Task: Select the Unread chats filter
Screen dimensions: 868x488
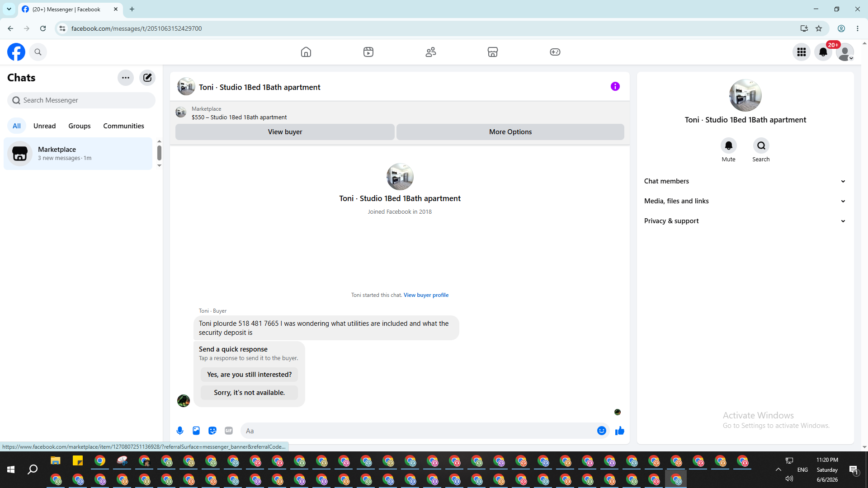Action: tap(45, 126)
